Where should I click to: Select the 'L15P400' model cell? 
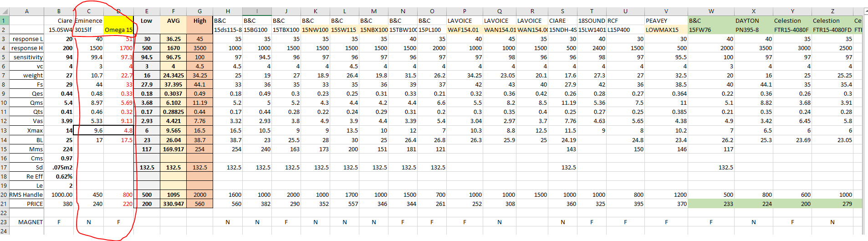pos(625,30)
